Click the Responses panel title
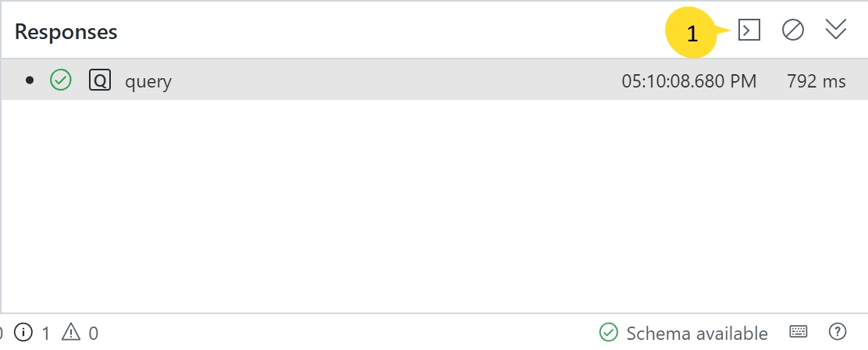The height and width of the screenshot is (350, 868). 66,31
